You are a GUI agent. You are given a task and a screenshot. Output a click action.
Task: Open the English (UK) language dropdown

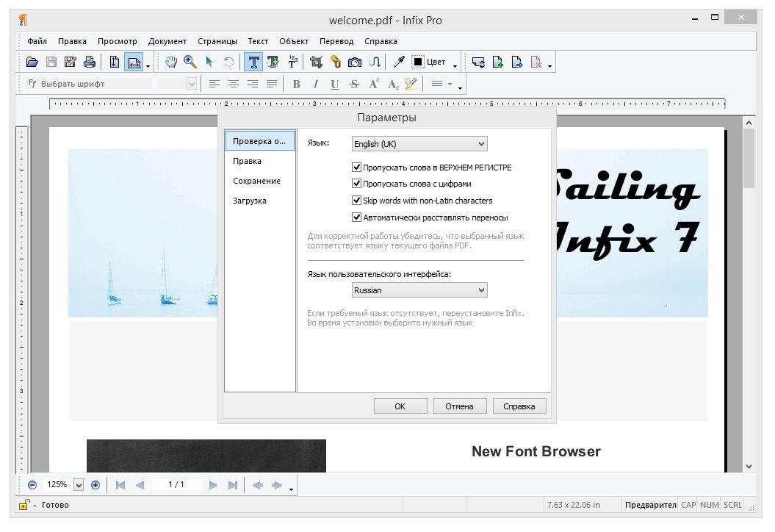419,144
